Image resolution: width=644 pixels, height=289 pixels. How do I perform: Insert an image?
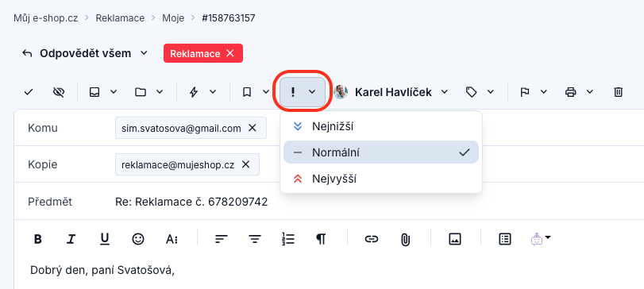[x=455, y=239]
